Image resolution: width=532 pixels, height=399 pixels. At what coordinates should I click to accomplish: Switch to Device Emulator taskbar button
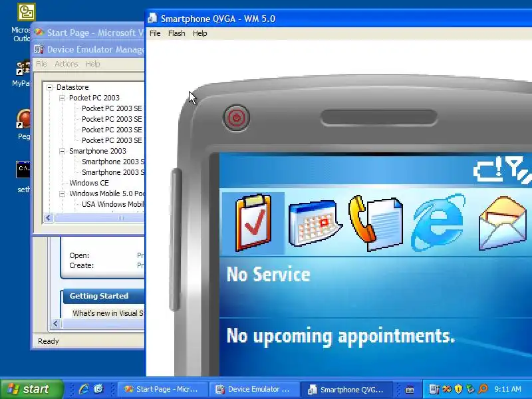click(254, 389)
